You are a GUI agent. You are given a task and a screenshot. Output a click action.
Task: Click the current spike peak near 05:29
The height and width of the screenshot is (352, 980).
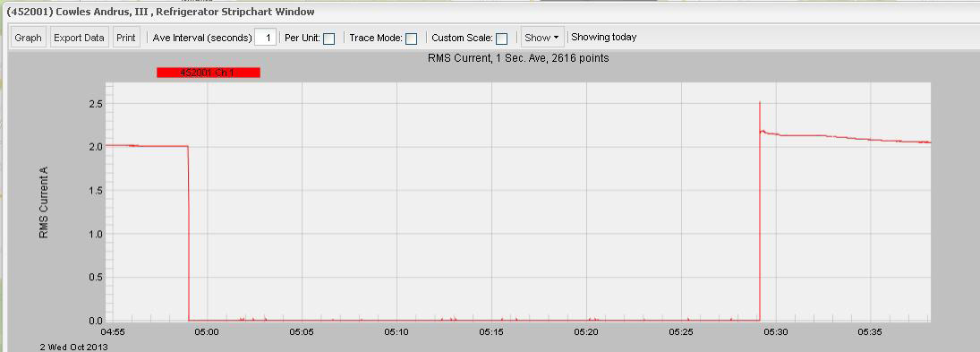click(759, 102)
